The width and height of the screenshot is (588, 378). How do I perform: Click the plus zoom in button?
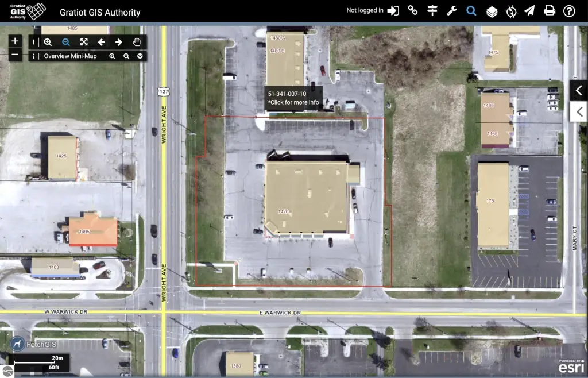[x=16, y=41]
